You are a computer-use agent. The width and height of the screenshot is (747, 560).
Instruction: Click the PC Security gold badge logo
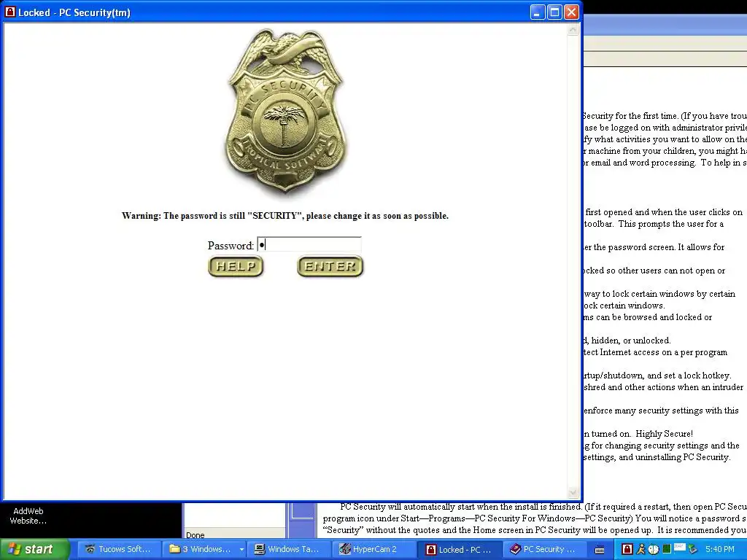point(285,111)
